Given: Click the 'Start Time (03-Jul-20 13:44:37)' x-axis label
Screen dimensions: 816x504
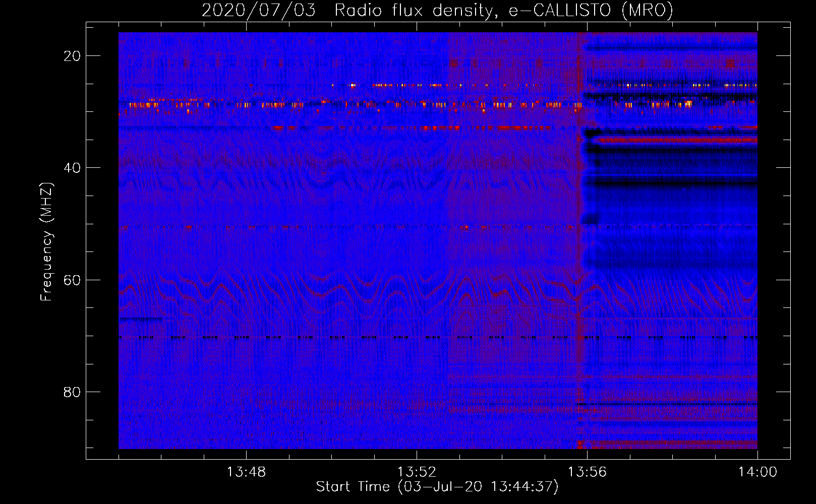Looking at the screenshot, I should tap(437, 487).
